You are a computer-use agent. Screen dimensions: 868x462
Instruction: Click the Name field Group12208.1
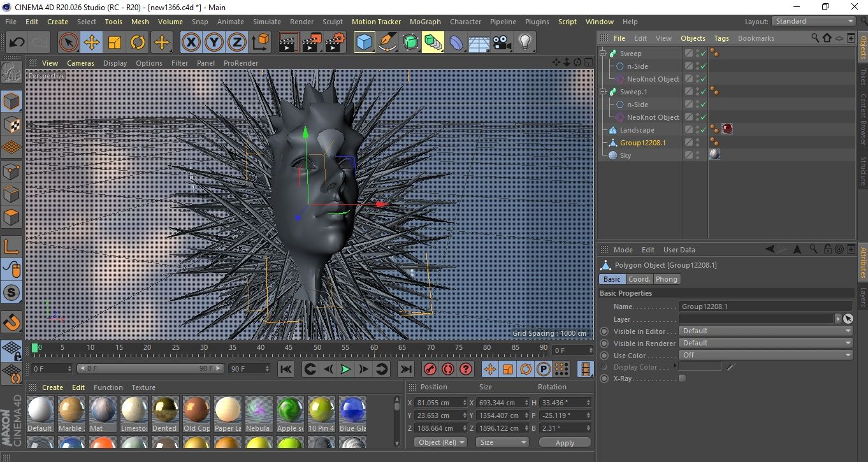765,307
